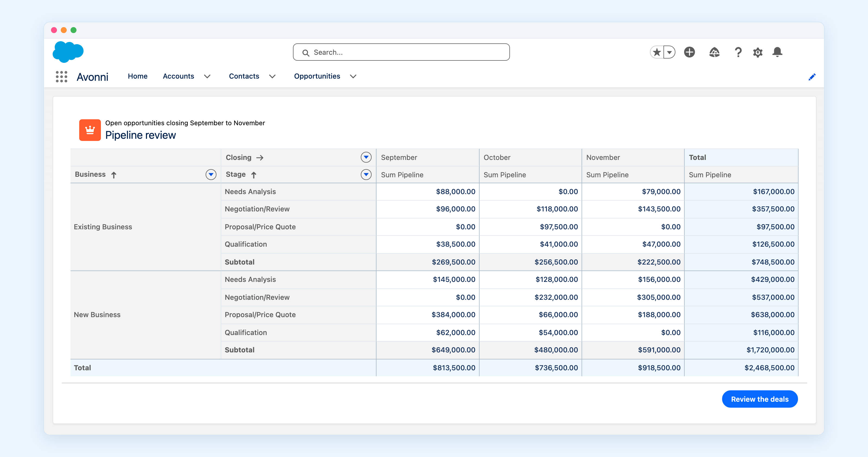Click the magnifier icon in the search box
The width and height of the screenshot is (868, 457).
click(306, 53)
